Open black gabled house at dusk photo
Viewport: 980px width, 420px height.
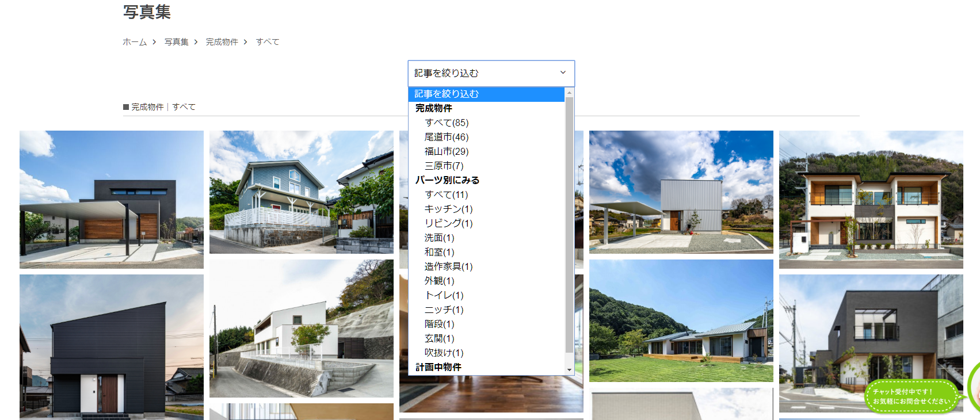coord(112,347)
